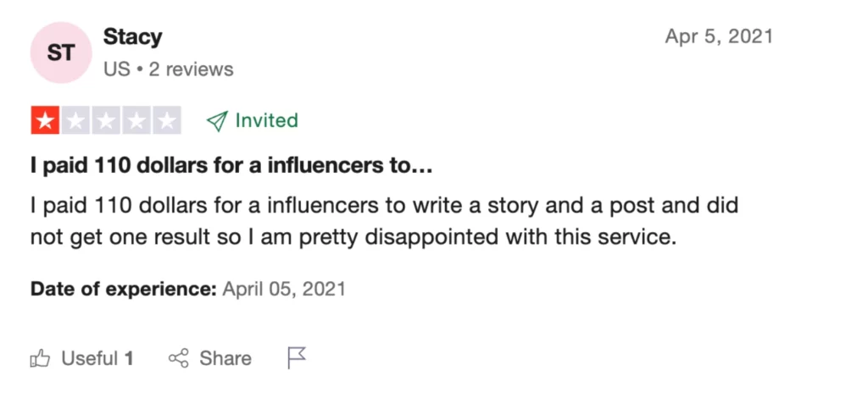
Task: Flag this review using flag icon
Action: click(x=296, y=358)
